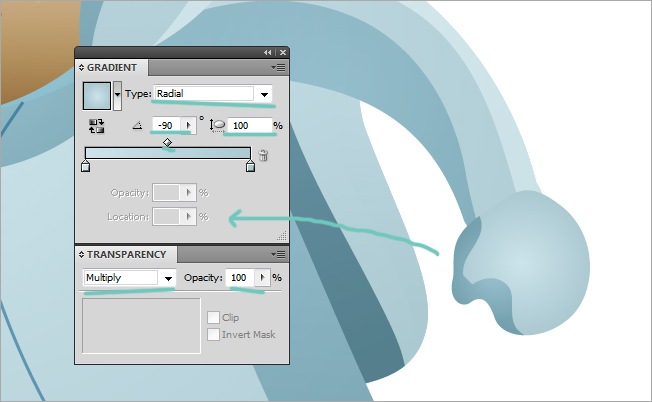Select the TRANSPARENCY panel tab
The width and height of the screenshot is (652, 402).
coord(126,254)
